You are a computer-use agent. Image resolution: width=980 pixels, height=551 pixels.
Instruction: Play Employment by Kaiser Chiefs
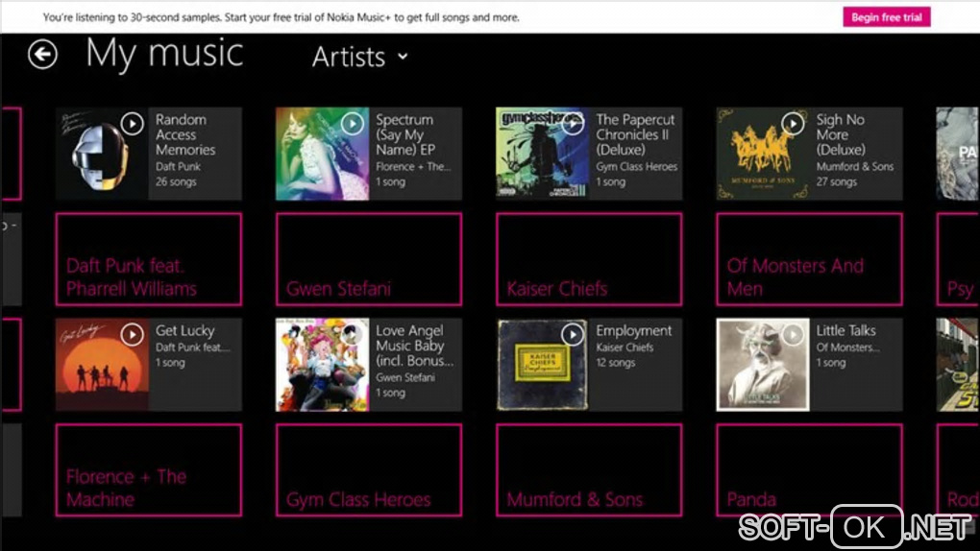click(573, 335)
